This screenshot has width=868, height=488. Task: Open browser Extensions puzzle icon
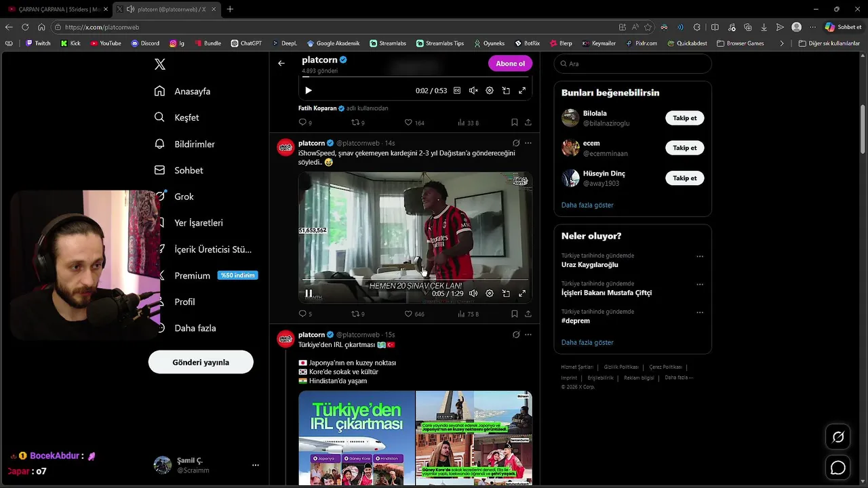(697, 27)
